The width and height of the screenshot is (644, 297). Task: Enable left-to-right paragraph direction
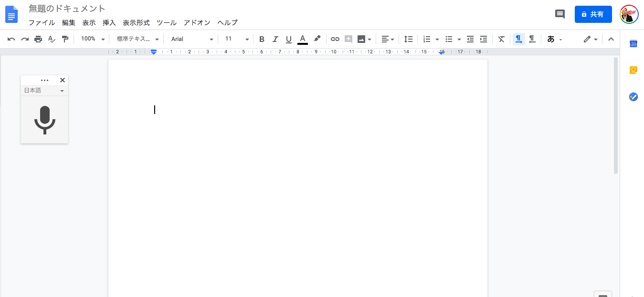click(x=518, y=39)
